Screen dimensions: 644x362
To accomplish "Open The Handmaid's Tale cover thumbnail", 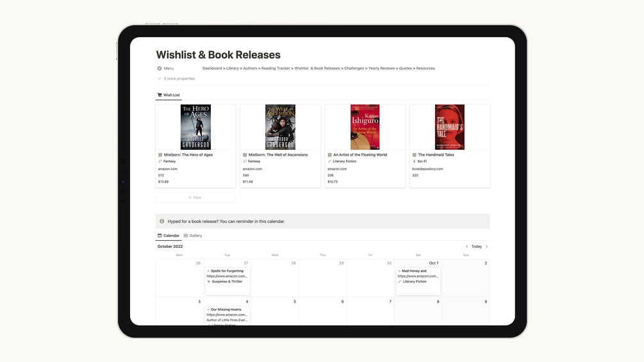I will [x=450, y=127].
